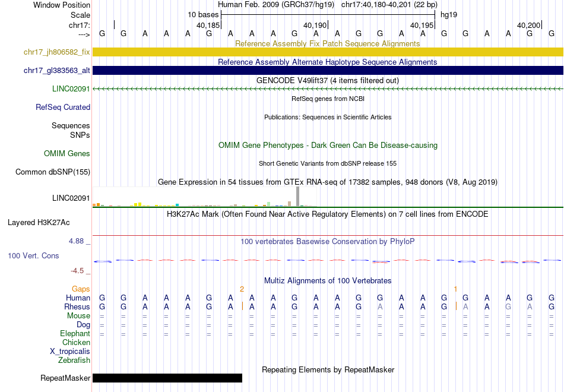This screenshot has height=392, width=564.
Task: Click the Rhesus species label
Action: [77, 306]
